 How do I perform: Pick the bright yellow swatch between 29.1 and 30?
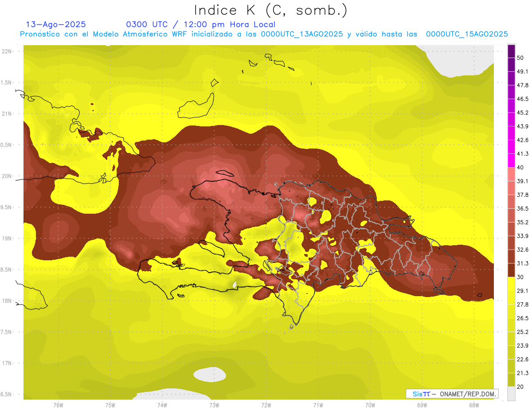tap(512, 284)
